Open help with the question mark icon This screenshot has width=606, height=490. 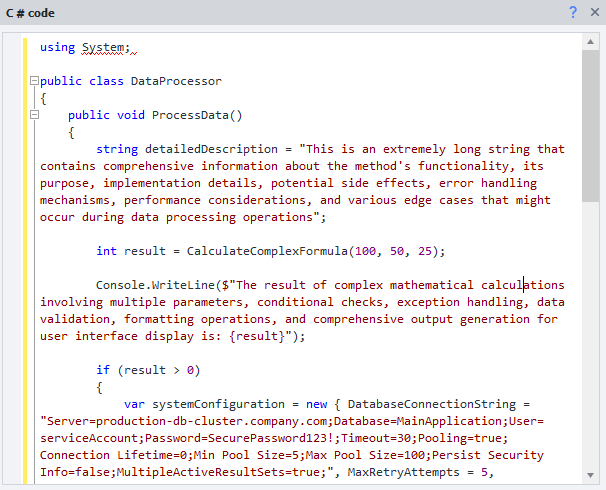pyautogui.click(x=573, y=12)
